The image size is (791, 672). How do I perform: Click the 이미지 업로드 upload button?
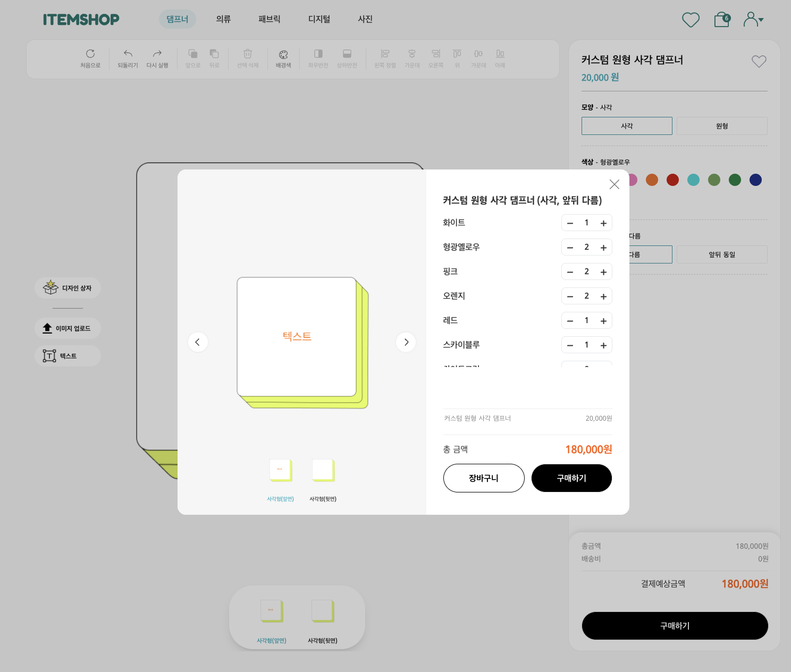coord(68,328)
